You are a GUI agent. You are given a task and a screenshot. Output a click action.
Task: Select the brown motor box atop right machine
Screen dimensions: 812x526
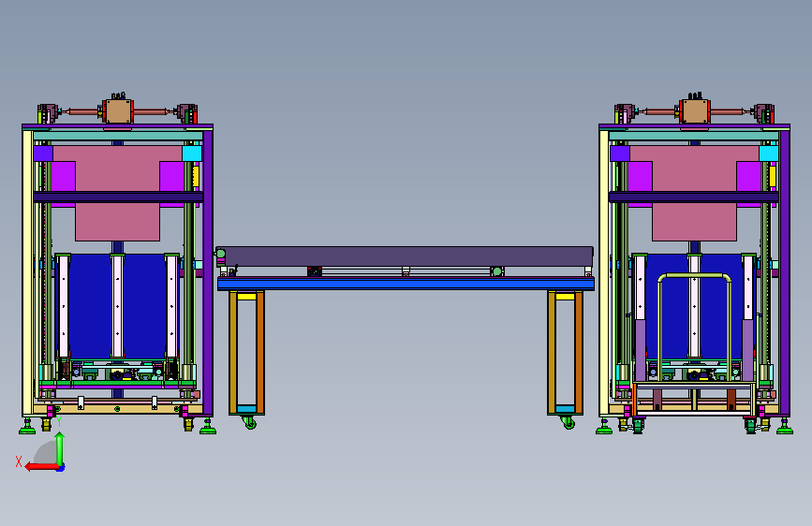pos(695,111)
